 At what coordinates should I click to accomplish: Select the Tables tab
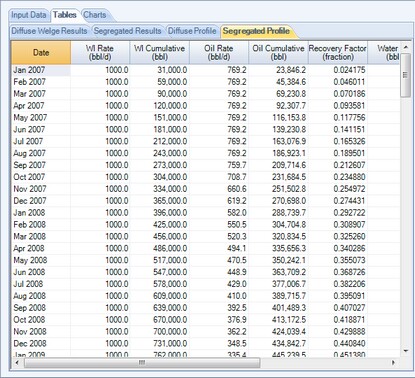pyautogui.click(x=65, y=15)
